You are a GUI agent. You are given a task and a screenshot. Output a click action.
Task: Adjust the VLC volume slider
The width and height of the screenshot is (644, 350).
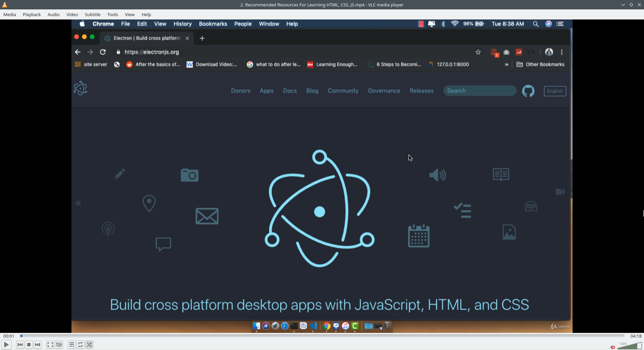click(630, 346)
